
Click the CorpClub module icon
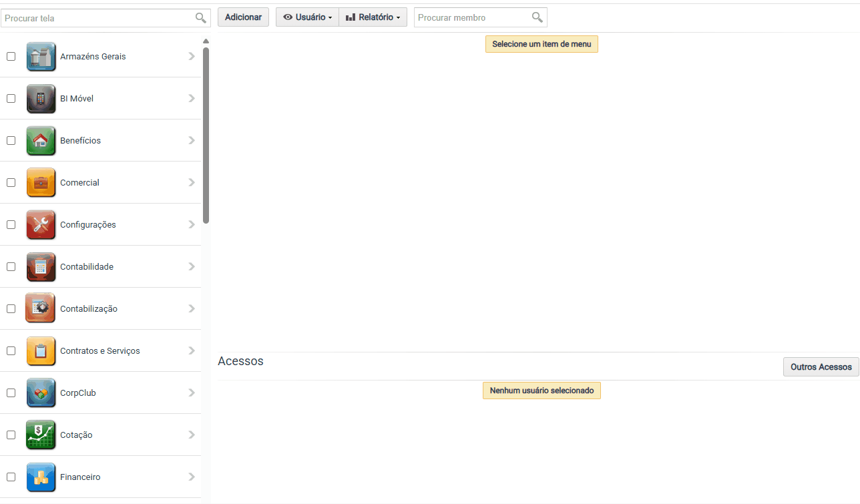tap(41, 393)
